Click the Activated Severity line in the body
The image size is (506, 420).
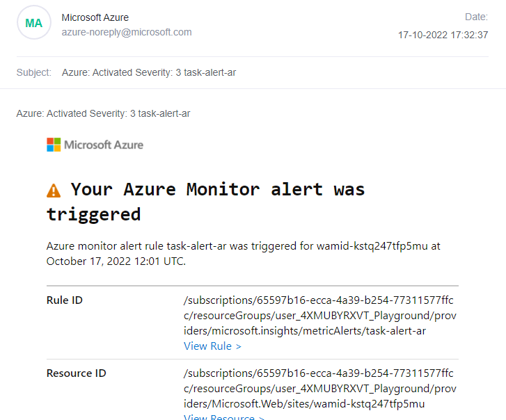pyautogui.click(x=103, y=113)
